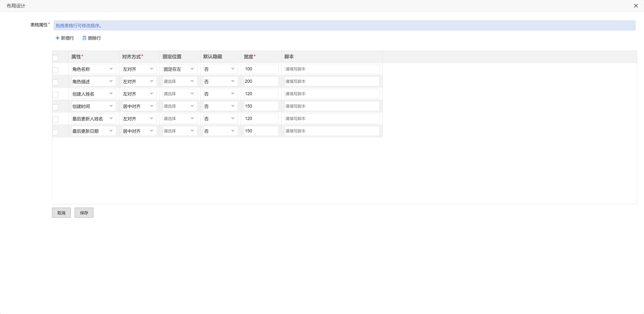This screenshot has height=314, width=644.
Task: Click script field in 最后更新日期 row
Action: [x=332, y=131]
